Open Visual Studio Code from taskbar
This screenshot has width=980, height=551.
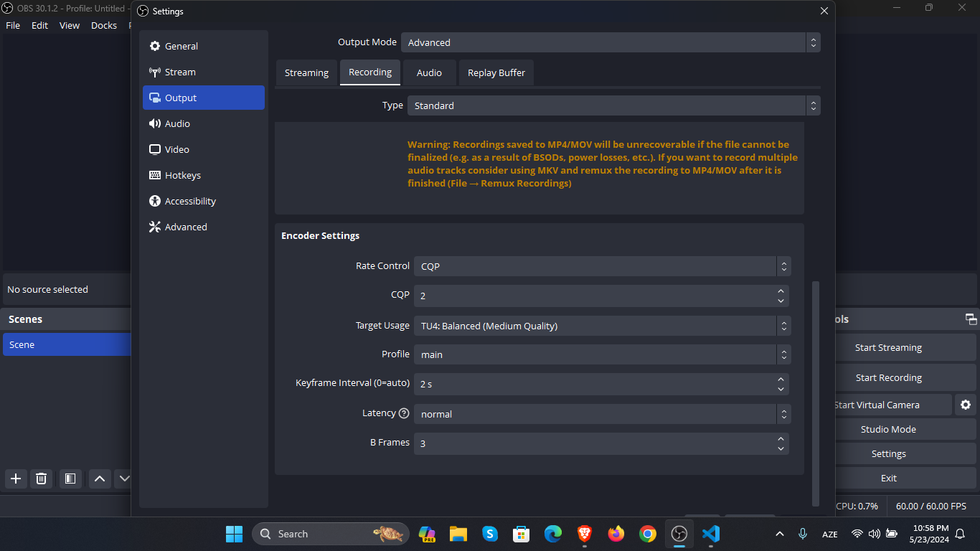pyautogui.click(x=711, y=534)
